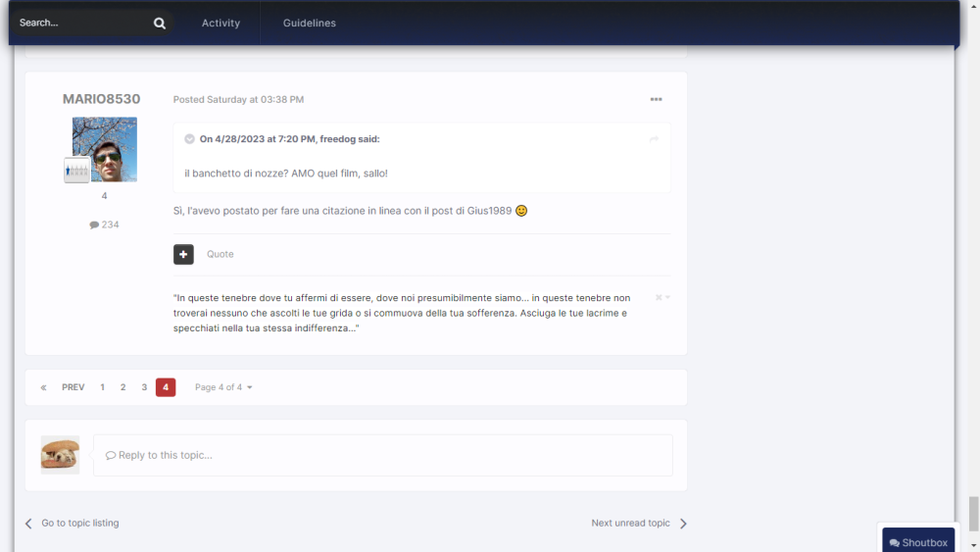Click the search magnifier icon
This screenshot has width=980, height=552.
[160, 24]
